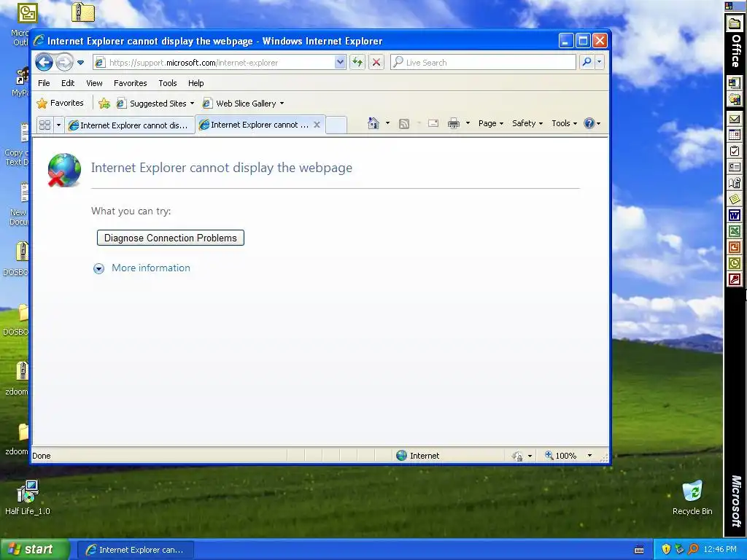
Task: Open the File menu
Action: 44,83
